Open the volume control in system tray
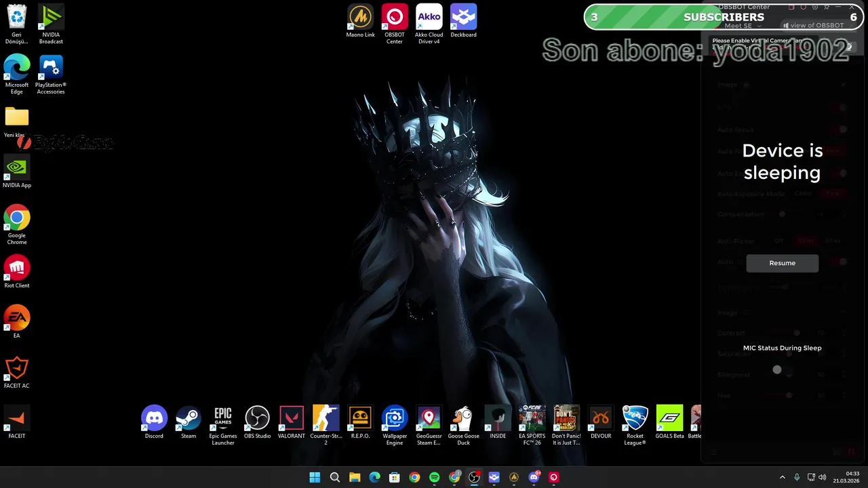Screen dimensions: 868x488 coord(823,477)
